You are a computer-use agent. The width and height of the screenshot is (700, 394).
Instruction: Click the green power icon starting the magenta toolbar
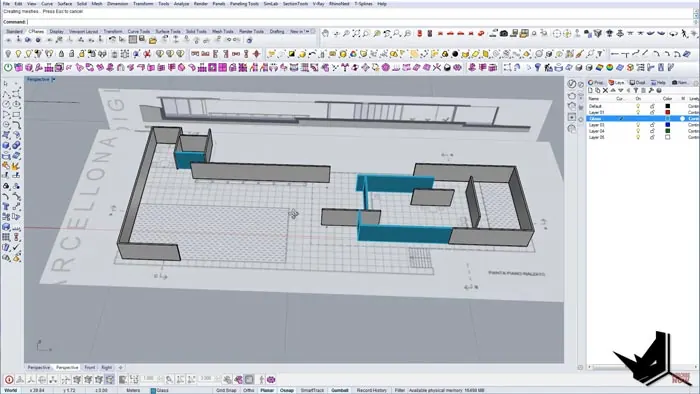(x=8, y=67)
